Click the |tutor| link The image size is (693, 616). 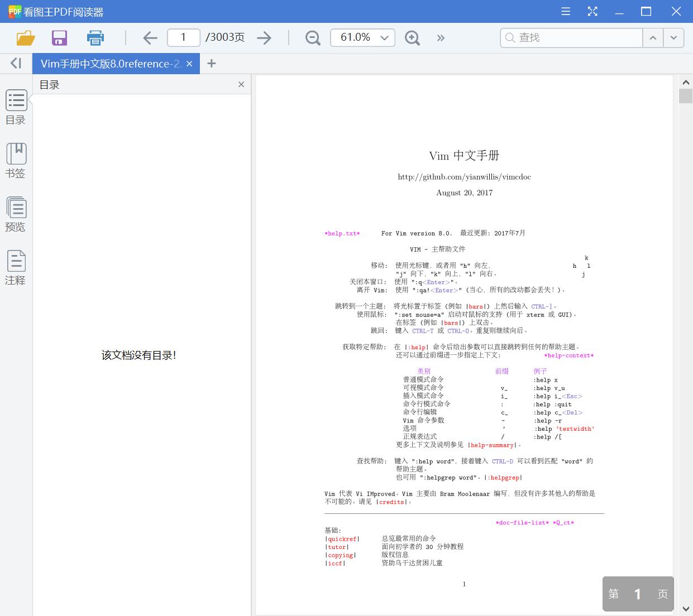click(x=337, y=547)
